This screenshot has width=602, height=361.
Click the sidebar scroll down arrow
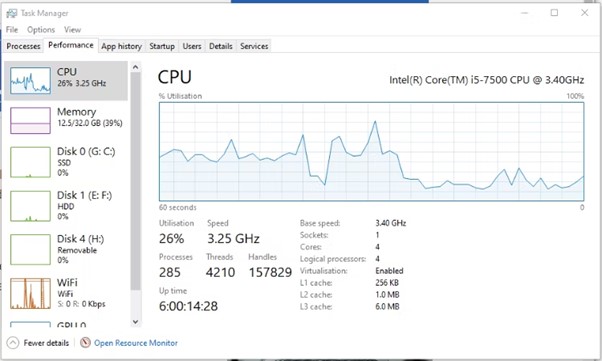click(x=135, y=322)
